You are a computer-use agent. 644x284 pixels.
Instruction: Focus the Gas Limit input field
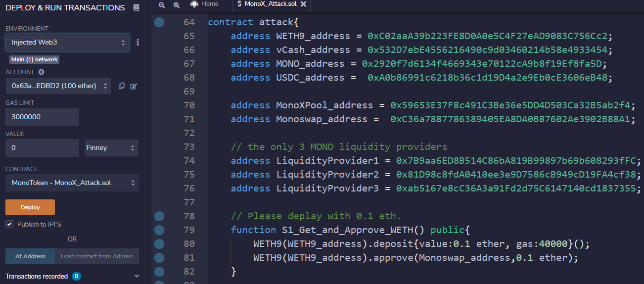(x=42, y=117)
